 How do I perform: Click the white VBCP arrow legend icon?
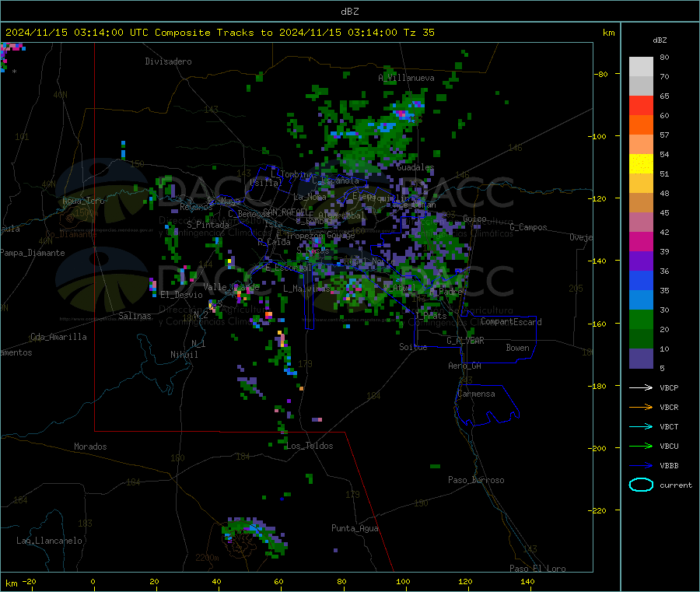tap(641, 387)
